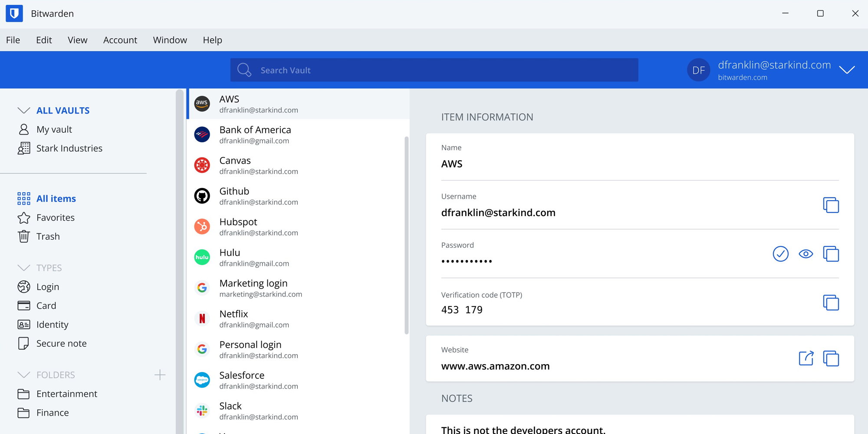868x434 pixels.
Task: Select the Personal login entry
Action: coord(298,349)
